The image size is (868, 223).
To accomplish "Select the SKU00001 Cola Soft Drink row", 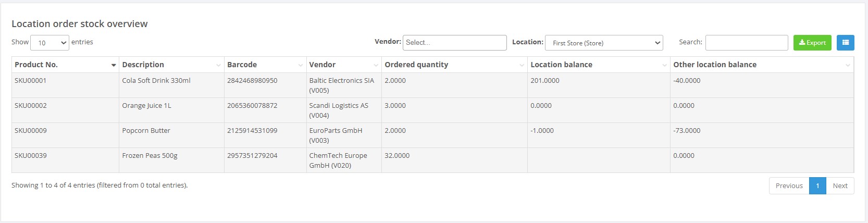I will [432, 85].
